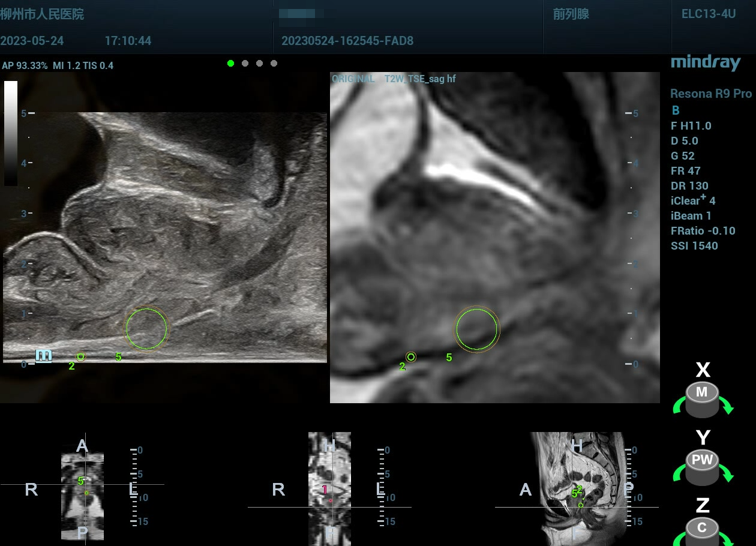756x546 pixels.
Task: Select the first green page indicator dot
Action: point(230,63)
